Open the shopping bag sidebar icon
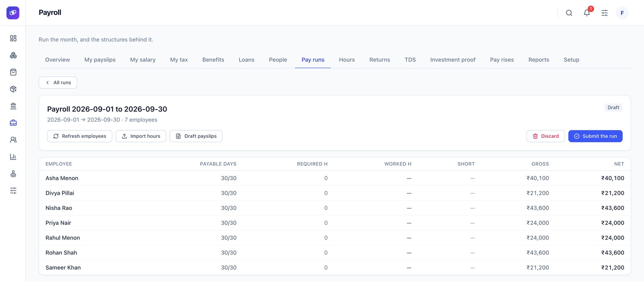Screen dimensions: 644x282 [x=13, y=72]
